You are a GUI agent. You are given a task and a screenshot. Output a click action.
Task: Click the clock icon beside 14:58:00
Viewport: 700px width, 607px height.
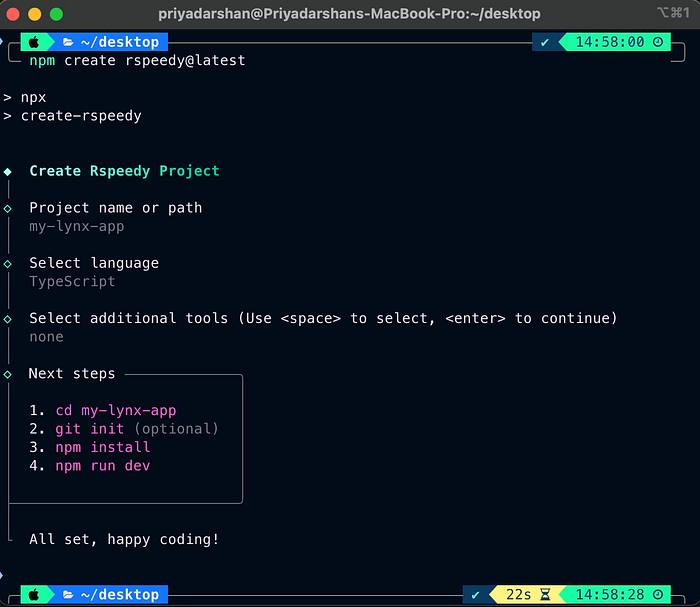(x=658, y=42)
